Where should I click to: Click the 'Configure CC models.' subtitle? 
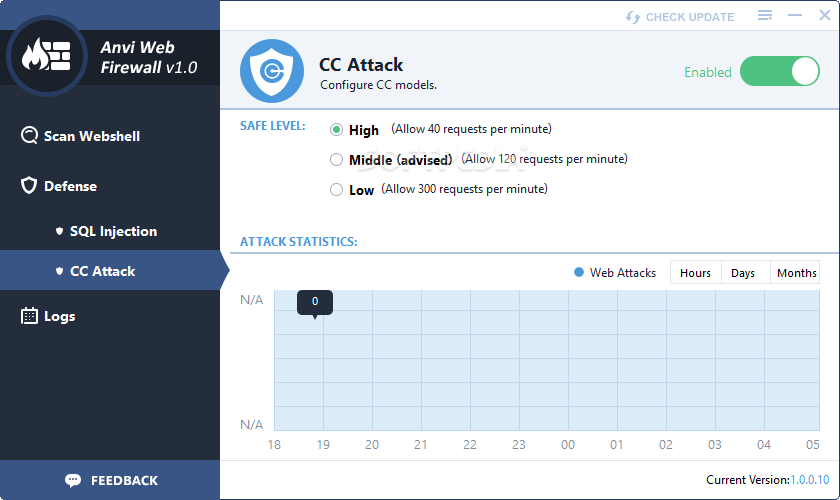coord(378,85)
